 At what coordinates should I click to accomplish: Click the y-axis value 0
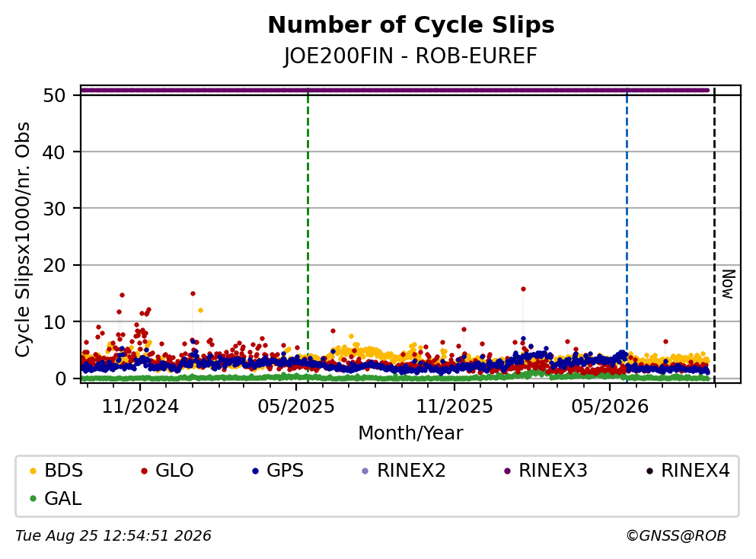point(60,379)
